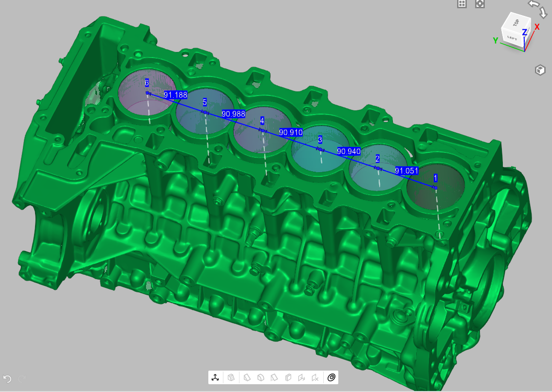Click the 91.051 dimension annotation
The width and height of the screenshot is (552, 392).
tap(406, 170)
